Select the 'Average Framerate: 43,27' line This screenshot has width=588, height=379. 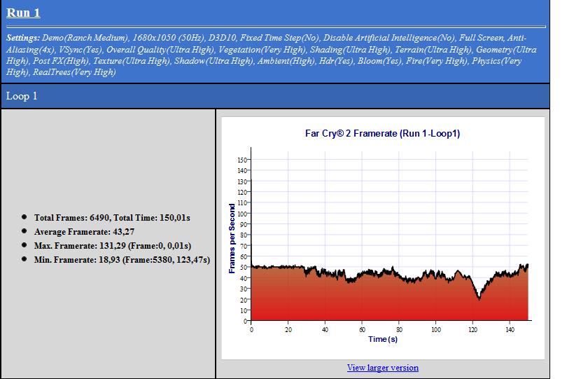pyautogui.click(x=85, y=232)
